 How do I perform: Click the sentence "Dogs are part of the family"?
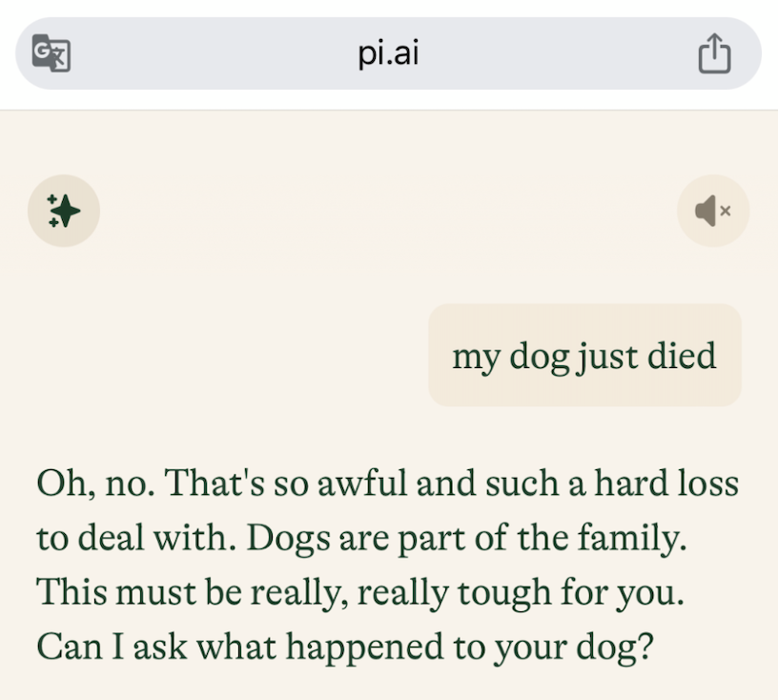[465, 539]
